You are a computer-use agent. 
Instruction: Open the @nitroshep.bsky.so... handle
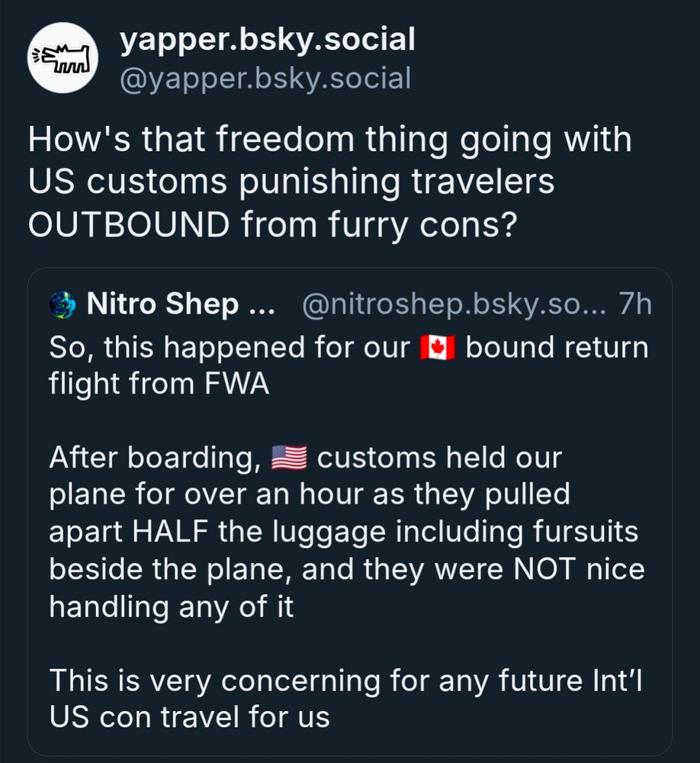tap(454, 304)
